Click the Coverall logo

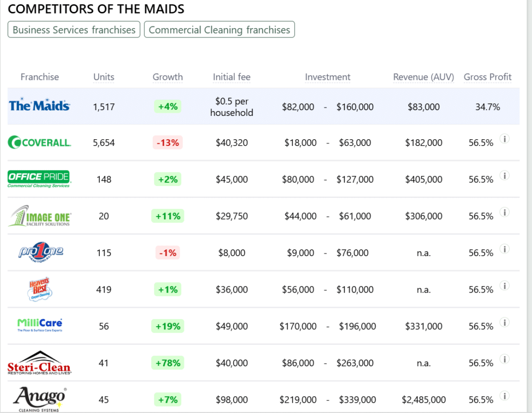click(x=39, y=142)
